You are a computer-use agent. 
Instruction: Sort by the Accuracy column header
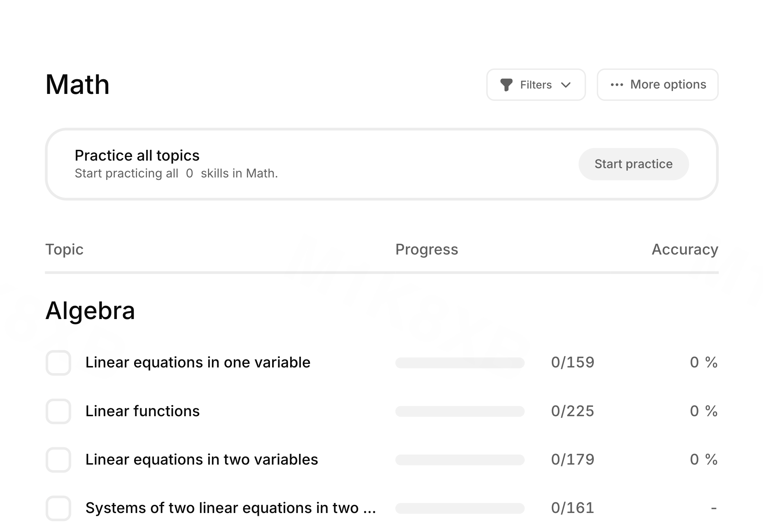click(x=685, y=249)
